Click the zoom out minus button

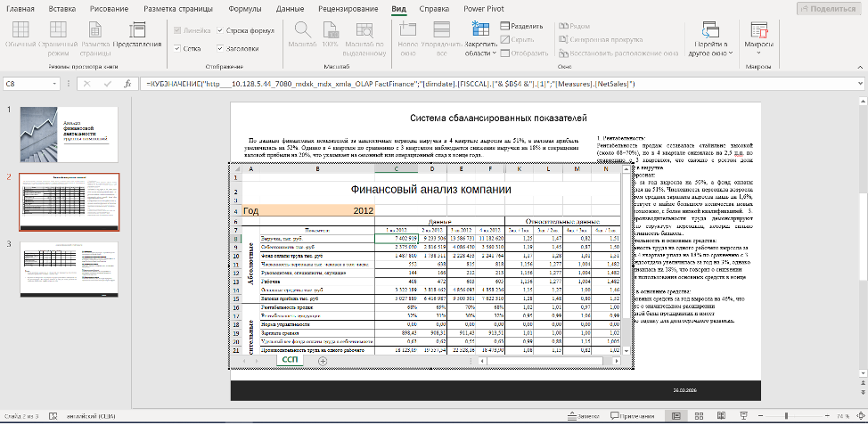pyautogui.click(x=762, y=416)
